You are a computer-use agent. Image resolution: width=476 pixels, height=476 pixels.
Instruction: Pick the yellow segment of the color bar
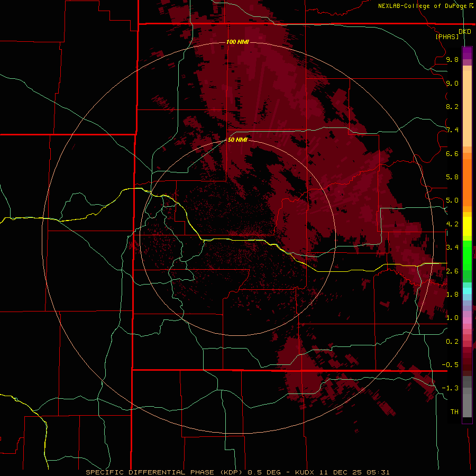(x=467, y=226)
